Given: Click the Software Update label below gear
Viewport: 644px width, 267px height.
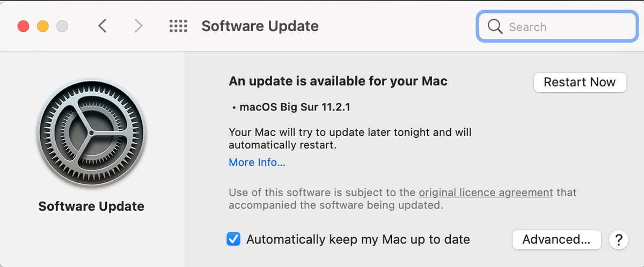Looking at the screenshot, I should (91, 206).
